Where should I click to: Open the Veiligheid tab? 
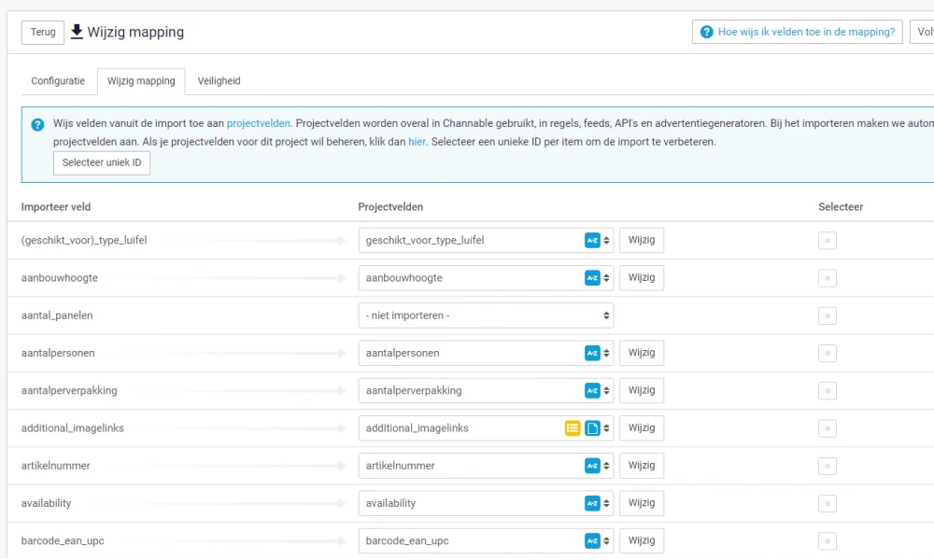[219, 81]
